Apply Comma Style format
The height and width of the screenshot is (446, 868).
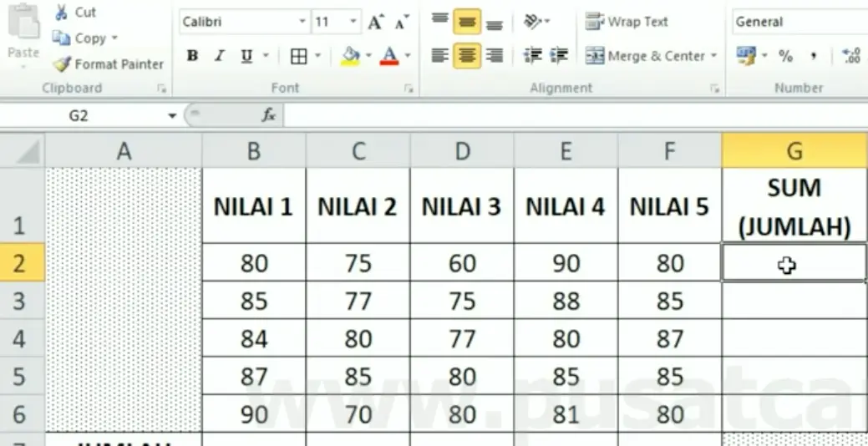[x=814, y=56]
